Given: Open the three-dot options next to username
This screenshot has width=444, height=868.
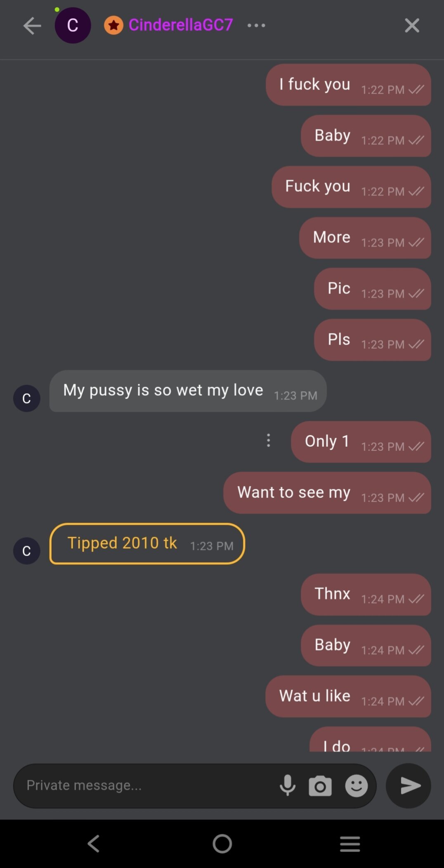Looking at the screenshot, I should tap(256, 25).
